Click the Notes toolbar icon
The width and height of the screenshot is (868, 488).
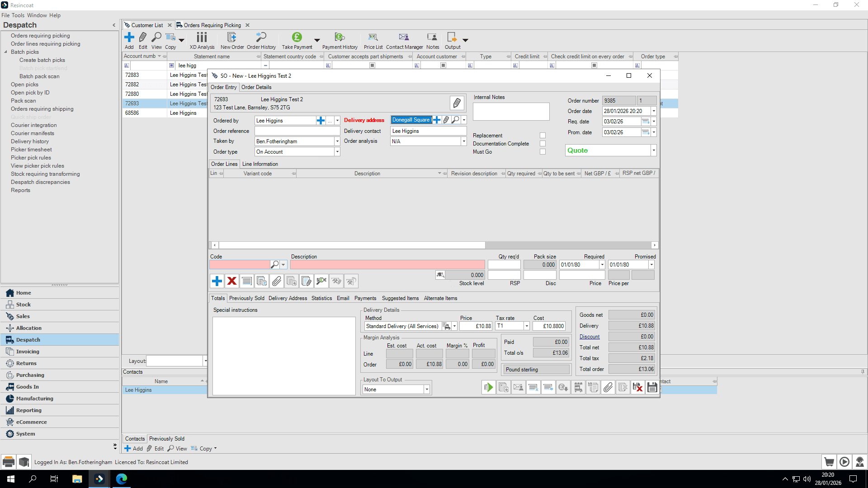pyautogui.click(x=433, y=41)
